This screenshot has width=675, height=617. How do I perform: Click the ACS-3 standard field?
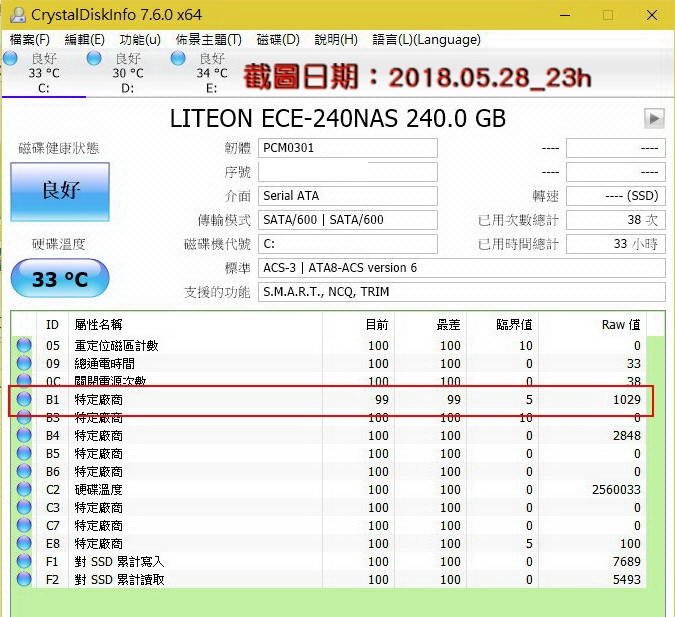coord(461,268)
